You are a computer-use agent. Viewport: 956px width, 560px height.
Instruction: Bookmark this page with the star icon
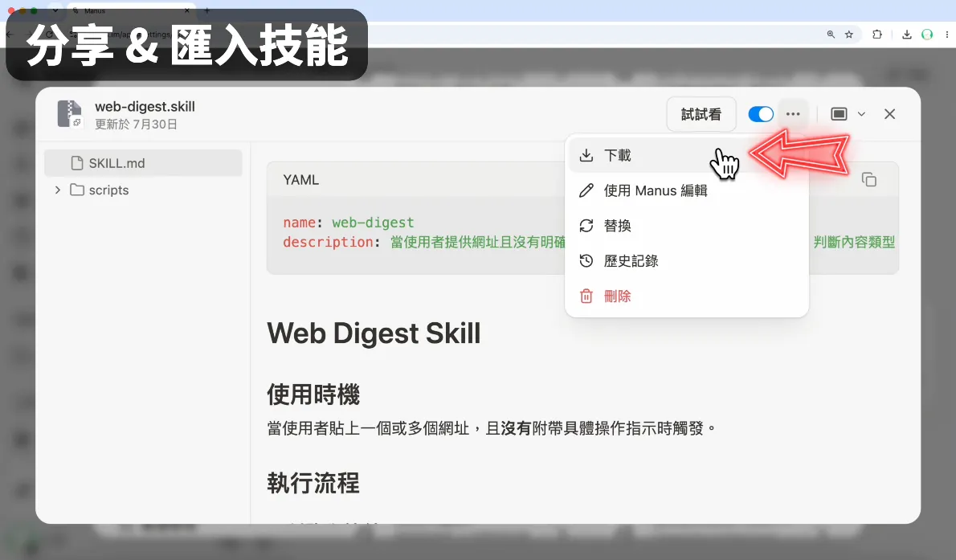848,35
